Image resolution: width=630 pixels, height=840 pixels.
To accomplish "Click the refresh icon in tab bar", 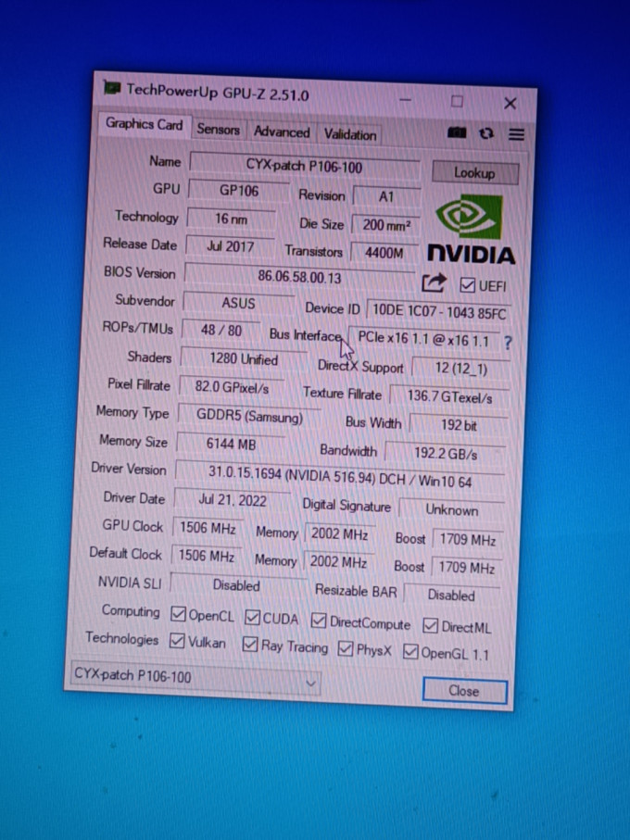I will pos(485,134).
